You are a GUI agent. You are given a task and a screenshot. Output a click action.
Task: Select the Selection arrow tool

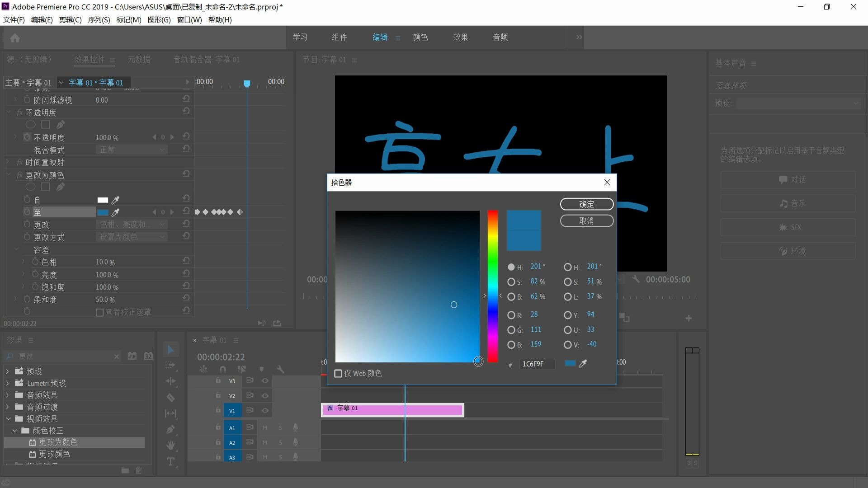pyautogui.click(x=170, y=350)
